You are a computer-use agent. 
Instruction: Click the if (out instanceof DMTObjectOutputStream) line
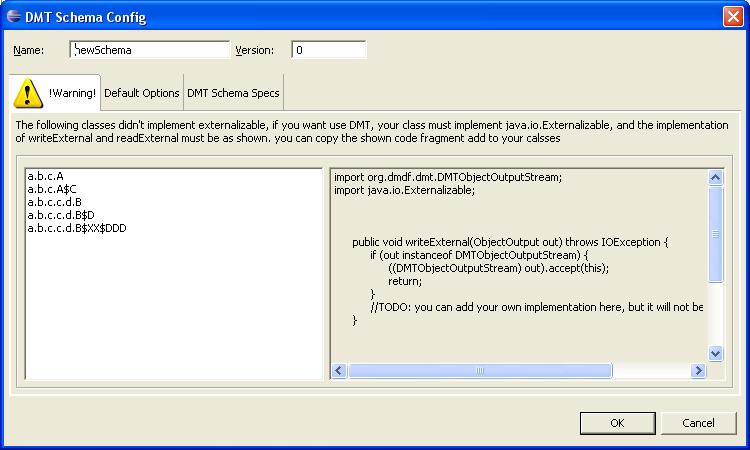pos(479,255)
